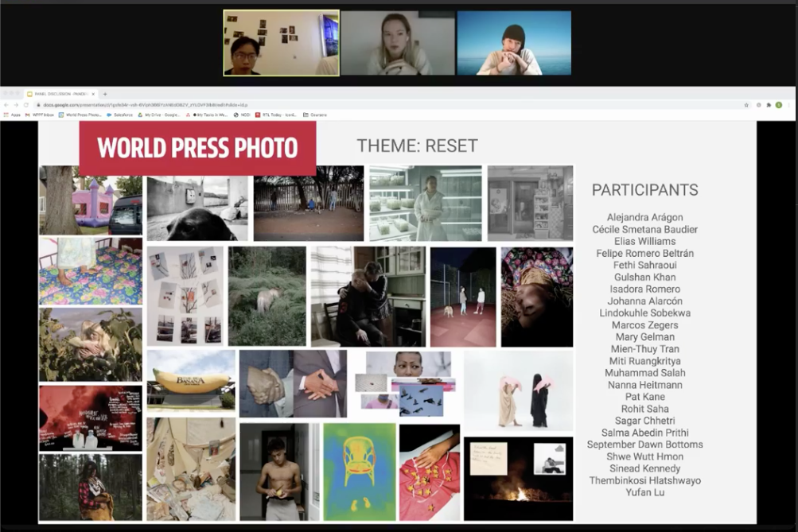The image size is (798, 532).
Task: Click the name Lindokuhle Sobekwa
Action: click(644, 313)
